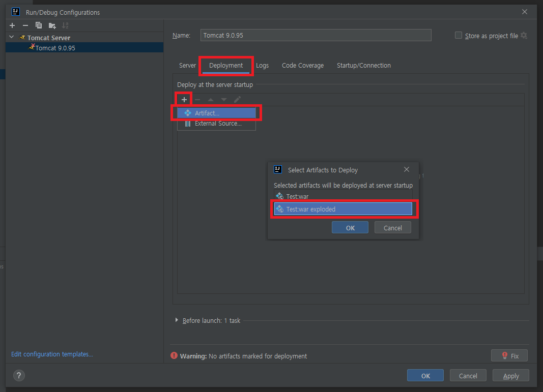543x392 pixels.
Task: Choose External Source... from the popup
Action: point(216,124)
